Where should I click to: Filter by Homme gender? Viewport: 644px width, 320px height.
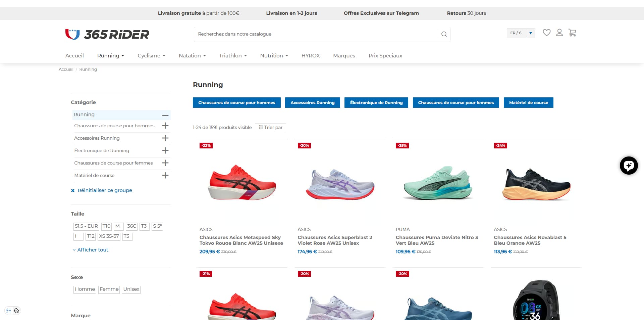(85, 289)
